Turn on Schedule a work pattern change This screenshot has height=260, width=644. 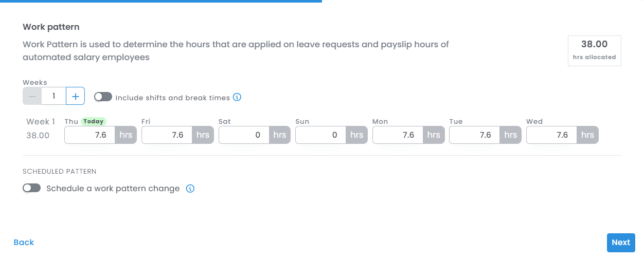[x=31, y=188]
